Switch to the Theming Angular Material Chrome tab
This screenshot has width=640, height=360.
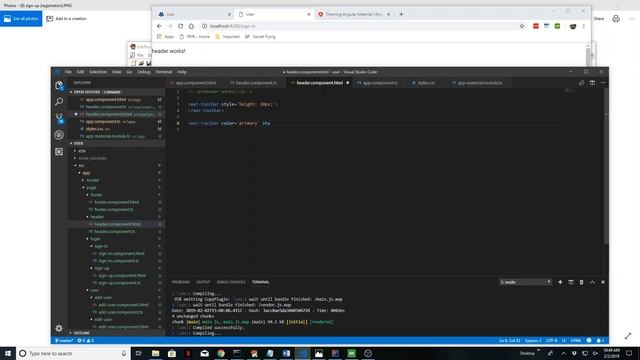353,14
